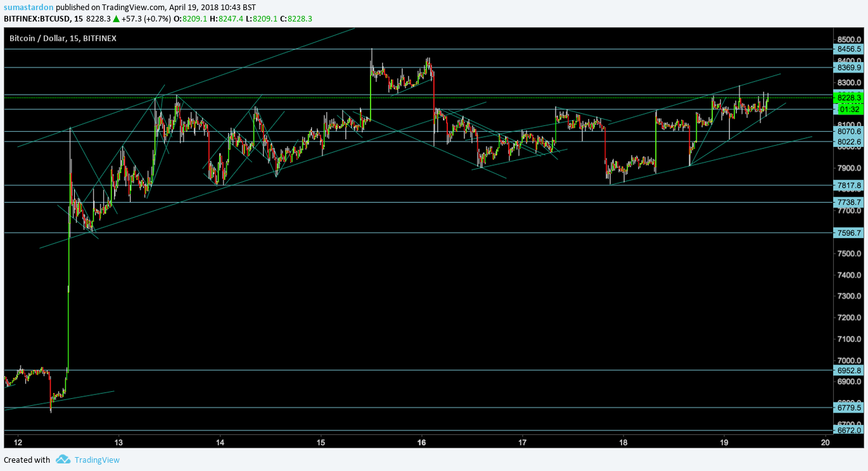868x471 pixels.
Task: Click date 16 on time axis
Action: click(422, 442)
